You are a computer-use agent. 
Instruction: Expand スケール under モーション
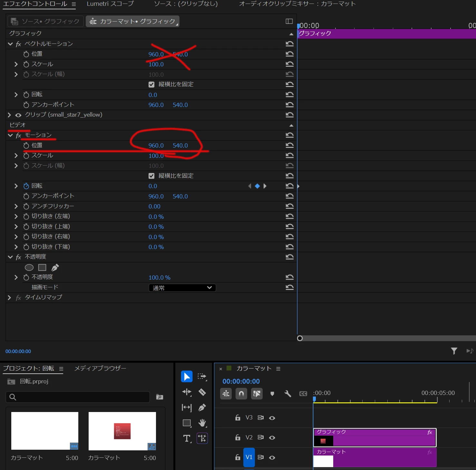pyautogui.click(x=16, y=156)
